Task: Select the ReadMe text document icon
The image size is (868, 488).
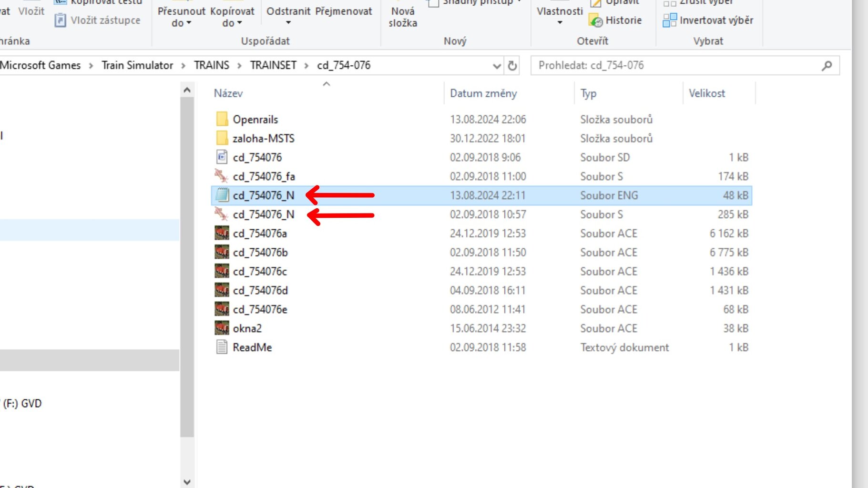Action: [222, 347]
